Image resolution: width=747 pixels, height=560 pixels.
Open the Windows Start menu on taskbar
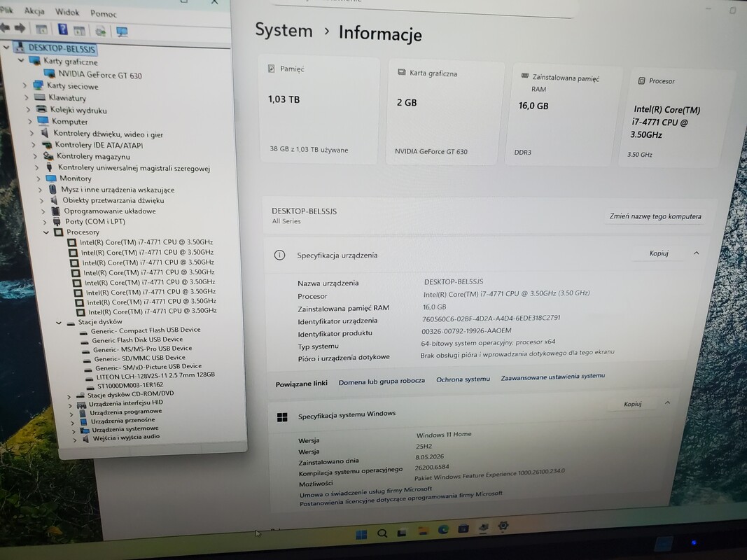pos(361,534)
